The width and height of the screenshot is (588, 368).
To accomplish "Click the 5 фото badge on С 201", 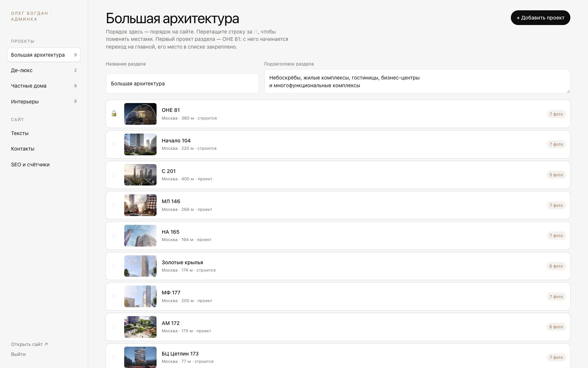I will 556,175.
